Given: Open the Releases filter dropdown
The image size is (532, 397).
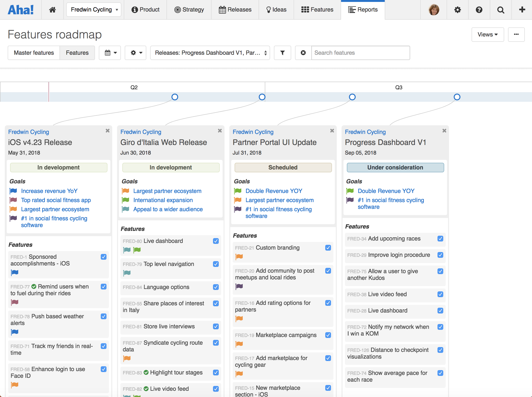Looking at the screenshot, I should [210, 53].
